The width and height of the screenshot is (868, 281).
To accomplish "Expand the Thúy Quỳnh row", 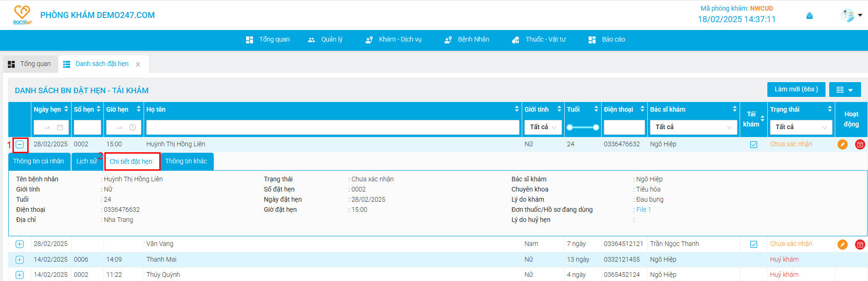I will point(19,275).
